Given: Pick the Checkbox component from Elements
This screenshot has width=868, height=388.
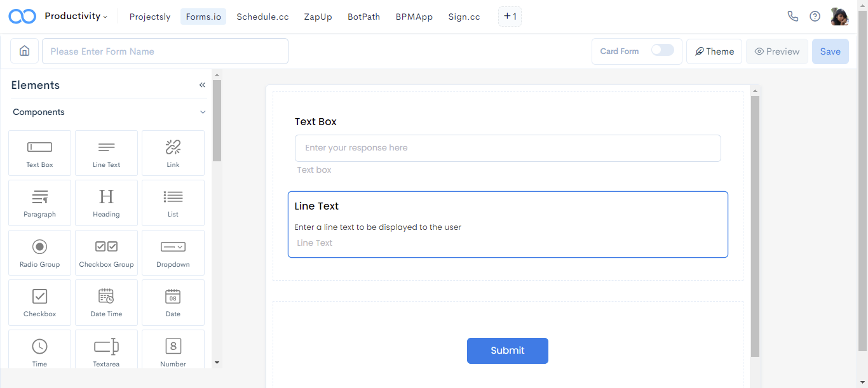Looking at the screenshot, I should click(39, 302).
